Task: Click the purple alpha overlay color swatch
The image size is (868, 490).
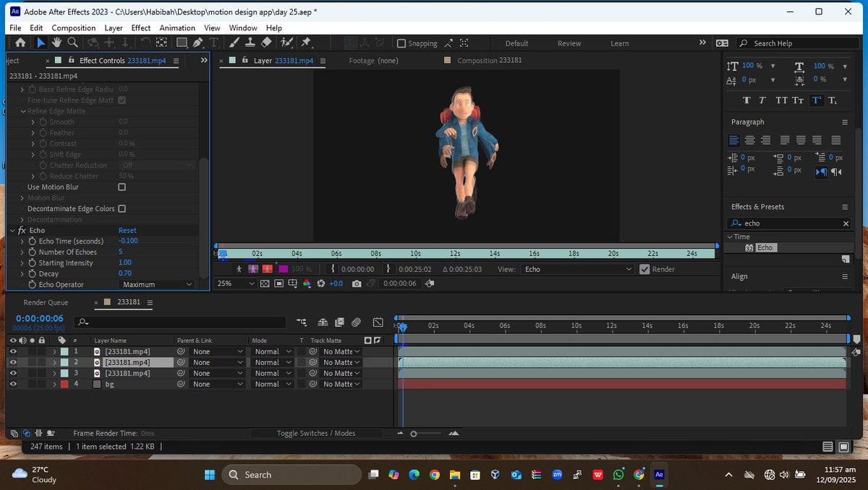Action: coord(282,269)
